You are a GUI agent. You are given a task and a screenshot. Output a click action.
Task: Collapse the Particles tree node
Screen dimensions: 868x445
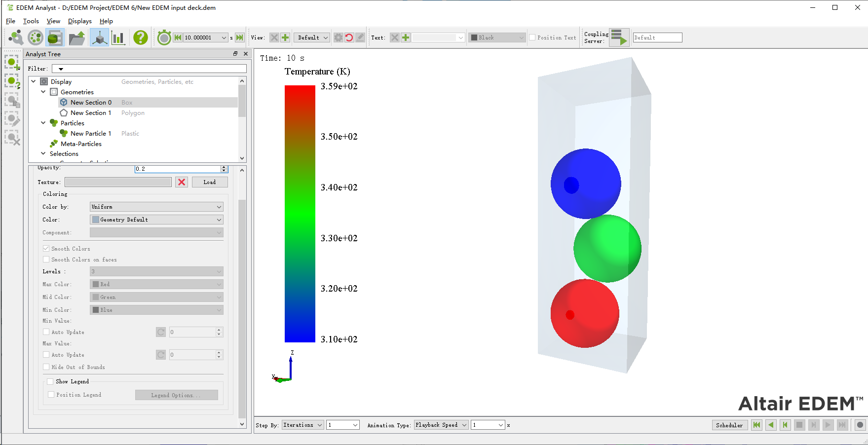[43, 123]
